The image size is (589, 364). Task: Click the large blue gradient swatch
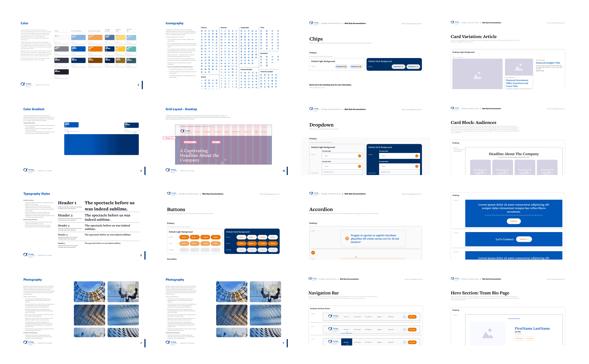point(101,144)
